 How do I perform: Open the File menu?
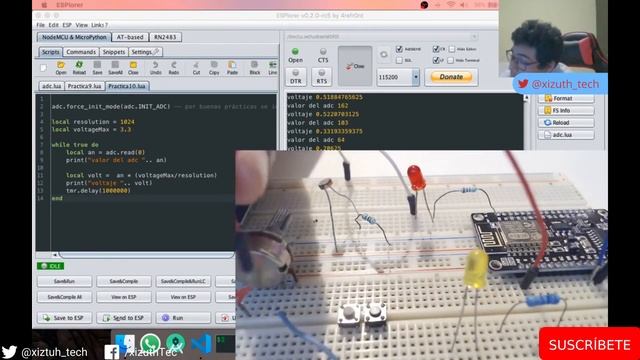coord(40,25)
